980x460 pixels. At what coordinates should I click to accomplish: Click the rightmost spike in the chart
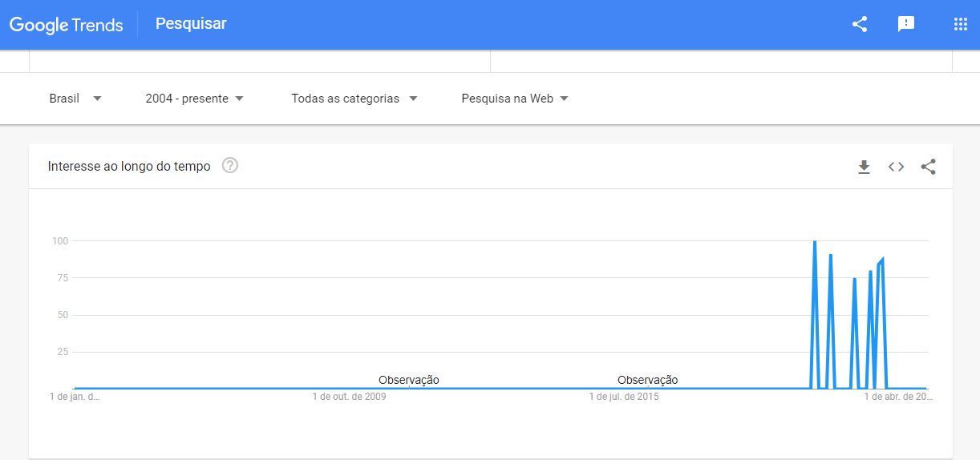coord(882,259)
